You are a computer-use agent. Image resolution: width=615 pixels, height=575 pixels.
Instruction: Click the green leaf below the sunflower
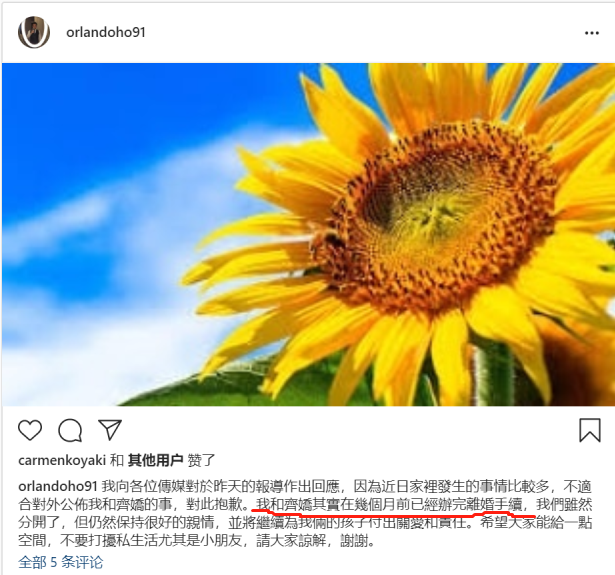(x=235, y=386)
